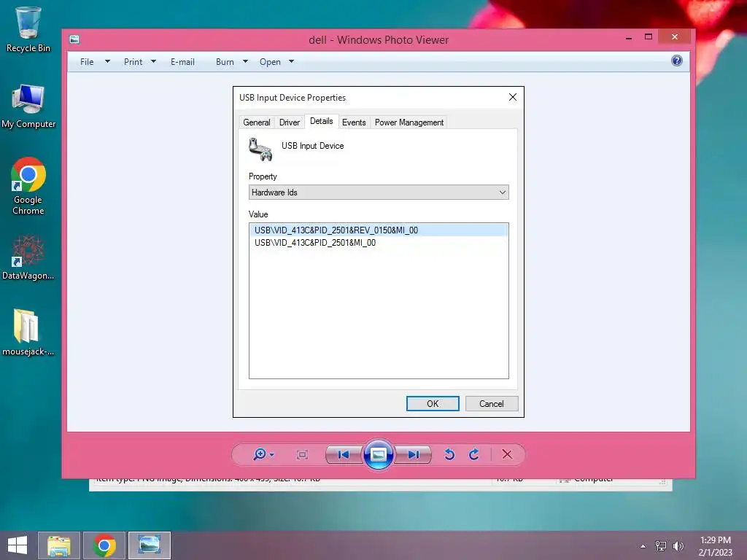Open the Print menu
The image size is (747, 560).
click(133, 62)
